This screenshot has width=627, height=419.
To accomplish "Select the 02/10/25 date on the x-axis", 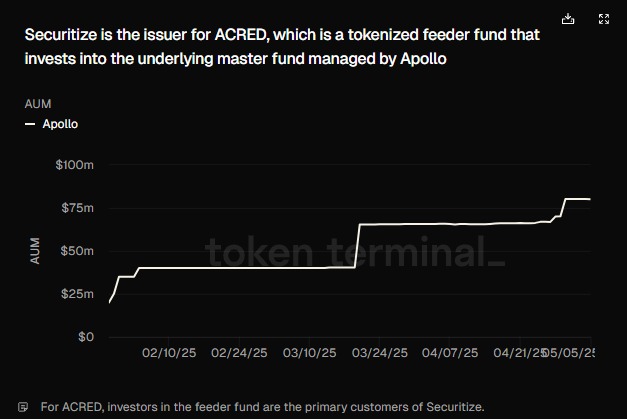I will point(169,353).
